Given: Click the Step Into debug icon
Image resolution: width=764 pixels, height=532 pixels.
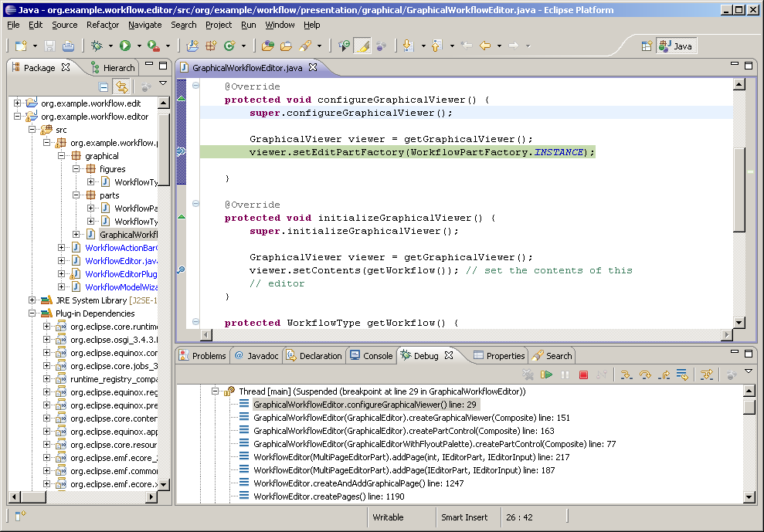Looking at the screenshot, I should [626, 375].
